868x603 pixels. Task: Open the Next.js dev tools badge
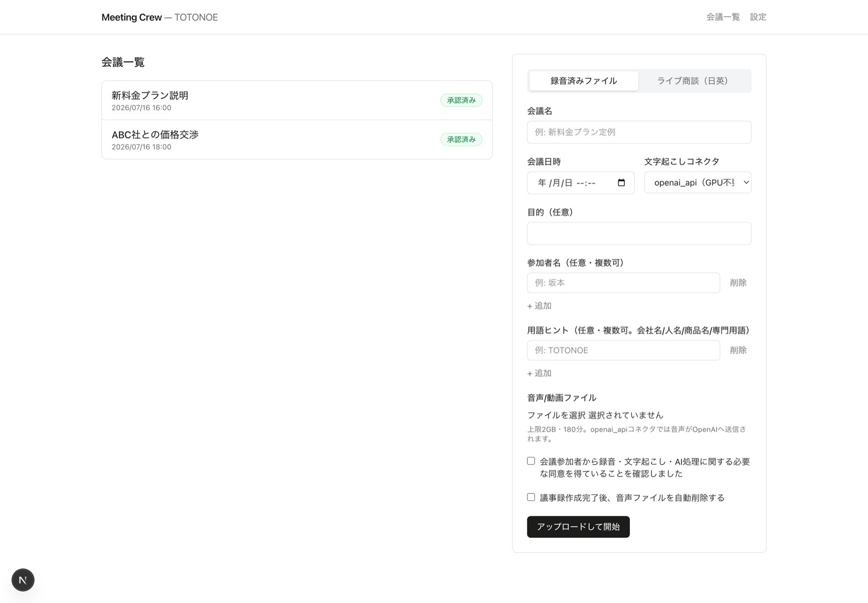click(23, 580)
